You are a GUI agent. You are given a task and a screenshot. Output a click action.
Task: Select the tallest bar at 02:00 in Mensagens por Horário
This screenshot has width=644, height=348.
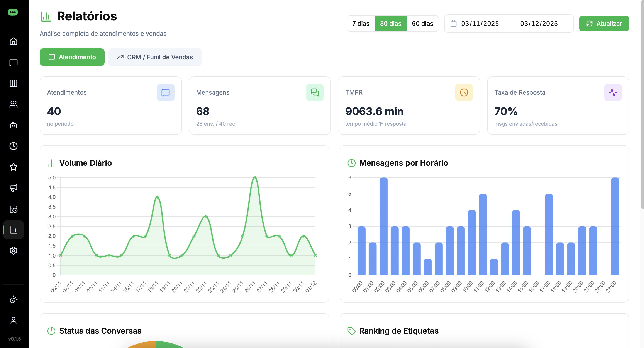(383, 225)
